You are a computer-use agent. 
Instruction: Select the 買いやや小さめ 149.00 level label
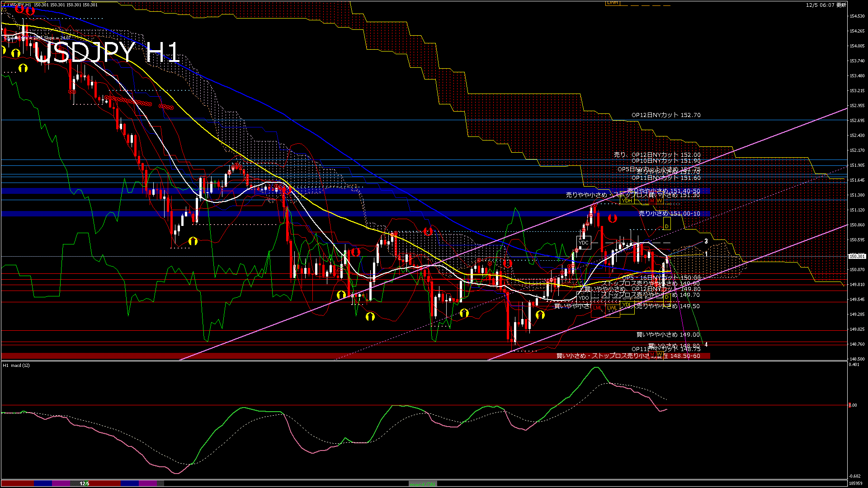click(x=668, y=335)
